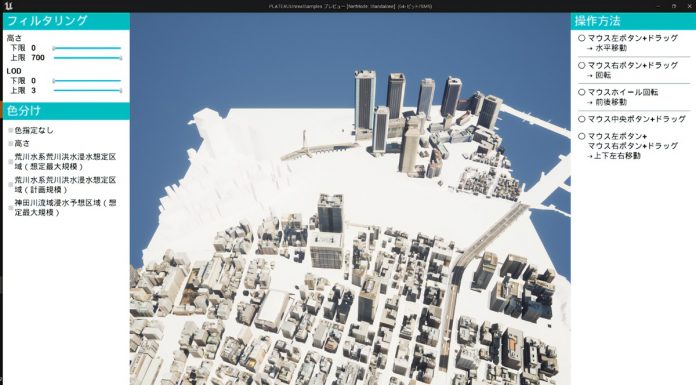The width and height of the screenshot is (696, 385).
Task: Click the height upper limit value 700
Action: coord(38,58)
